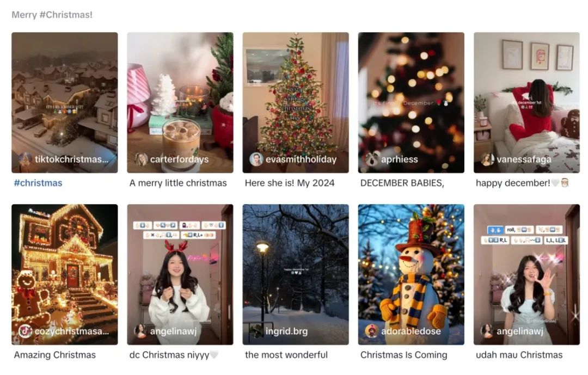Play the girl in red pajamas video

(x=526, y=102)
